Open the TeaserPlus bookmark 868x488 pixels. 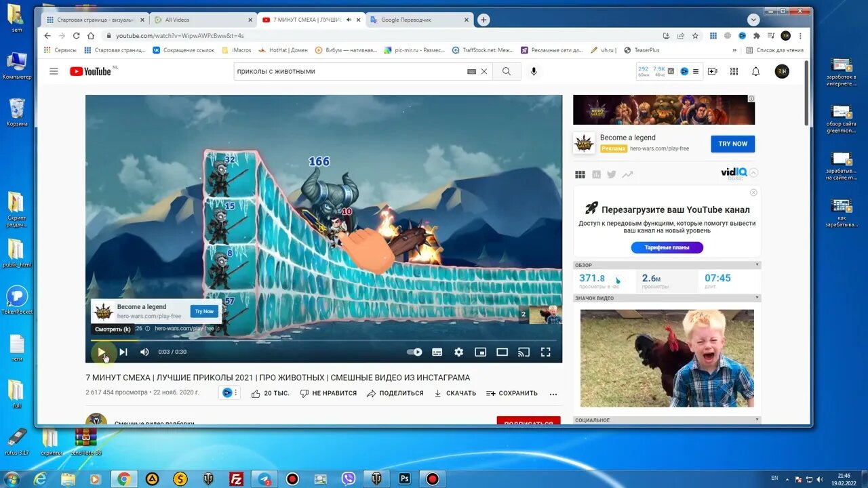point(641,50)
